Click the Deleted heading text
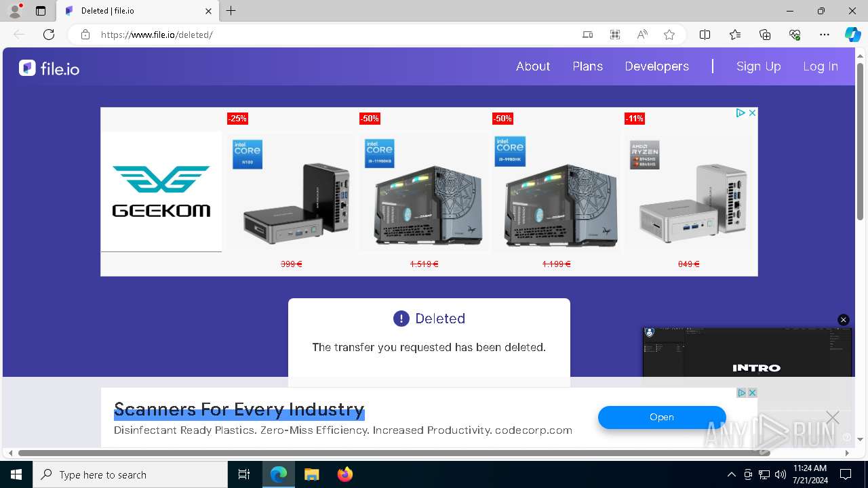 [440, 319]
